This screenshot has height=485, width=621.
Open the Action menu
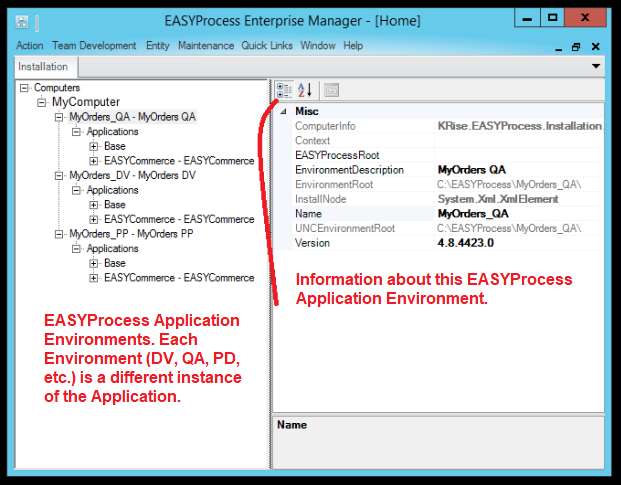point(30,46)
